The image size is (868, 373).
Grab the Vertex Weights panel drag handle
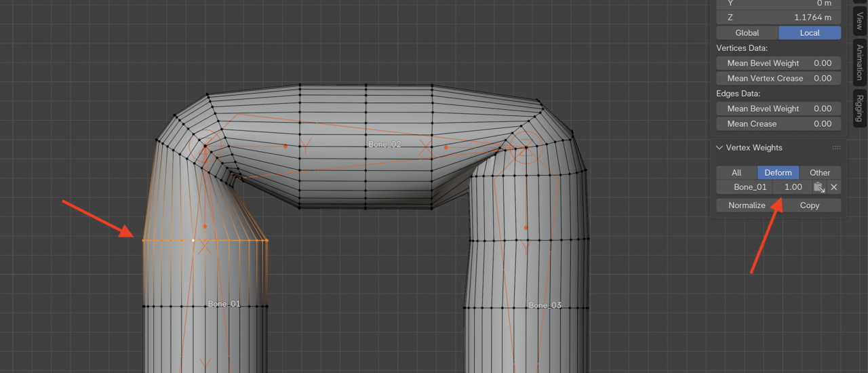(x=836, y=148)
